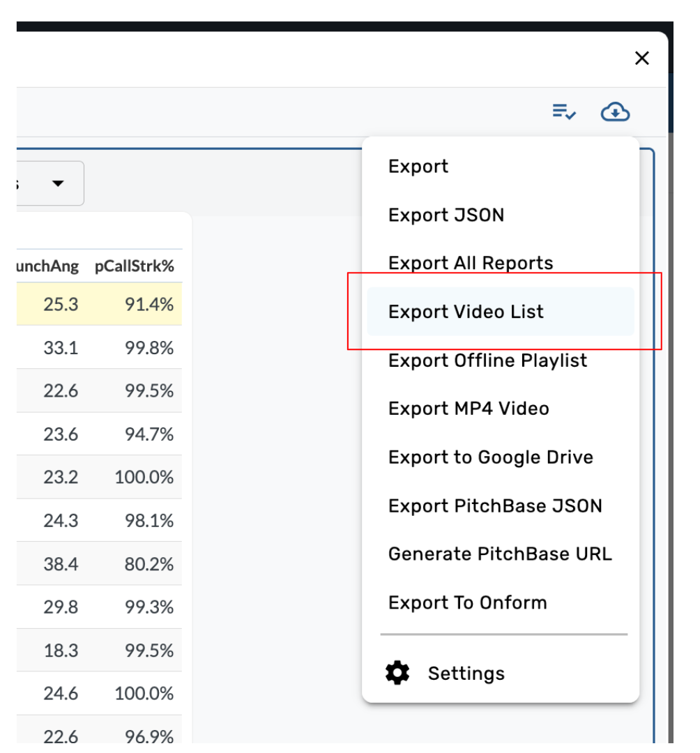Close the dialog with X button
This screenshot has width=700, height=753.
tap(642, 59)
